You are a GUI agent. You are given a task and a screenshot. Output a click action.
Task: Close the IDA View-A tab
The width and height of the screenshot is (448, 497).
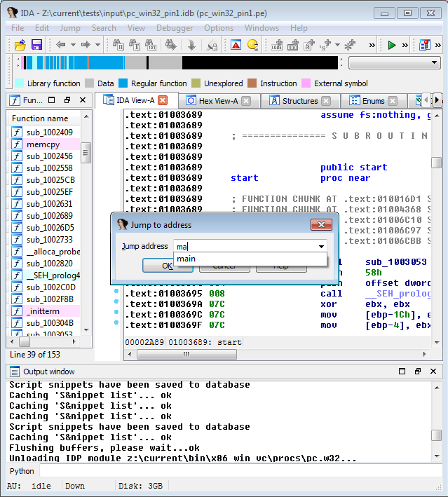tap(163, 100)
